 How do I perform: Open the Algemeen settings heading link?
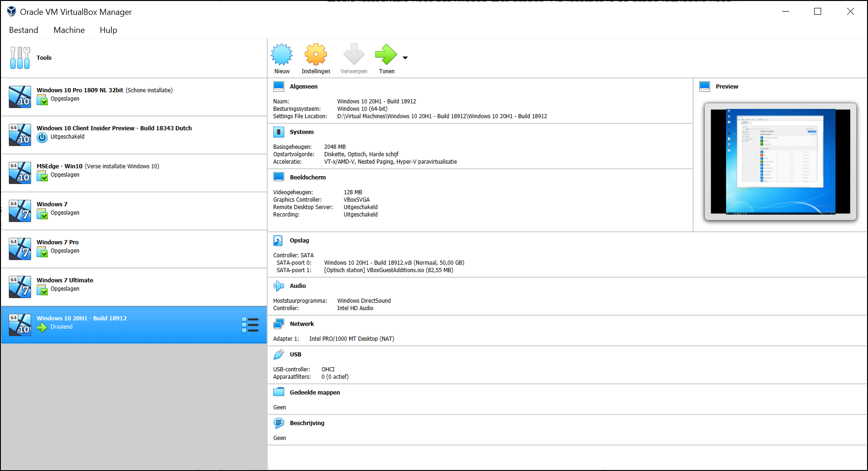304,87
